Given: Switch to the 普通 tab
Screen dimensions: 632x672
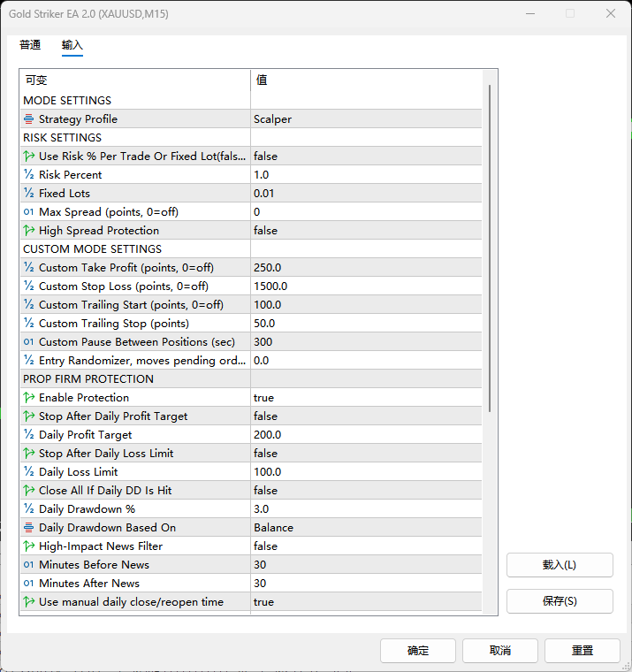Looking at the screenshot, I should pyautogui.click(x=30, y=44).
